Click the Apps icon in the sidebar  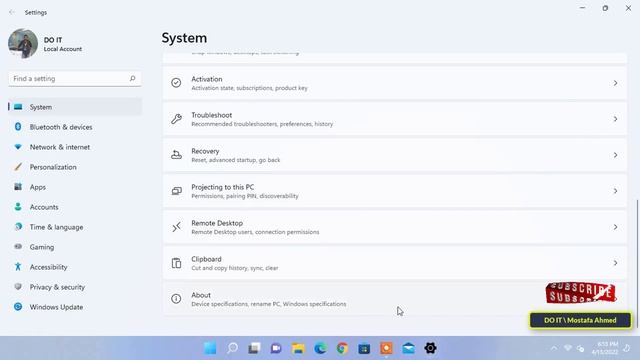pos(18,187)
